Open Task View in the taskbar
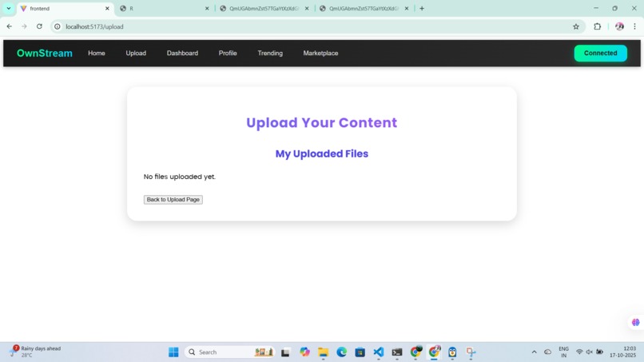644x362 pixels. [285, 352]
